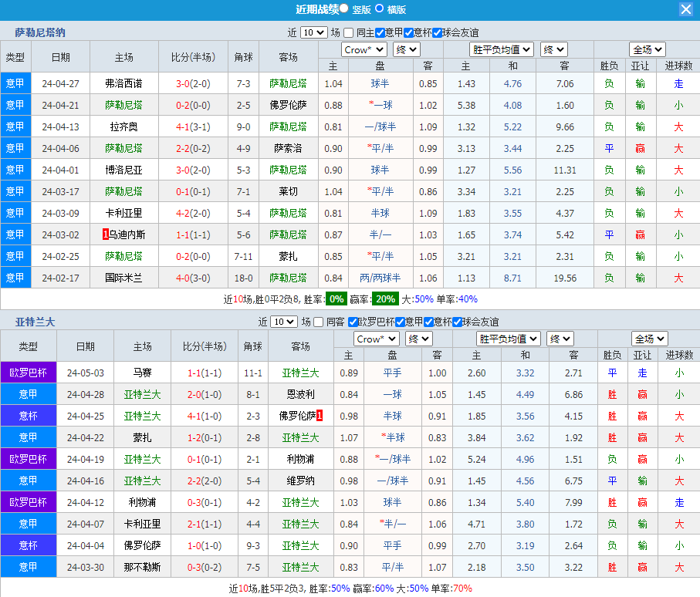Click the 4-0(3-0) score against 国际米兰
Image resolution: width=700 pixels, height=597 pixels.
(192, 278)
